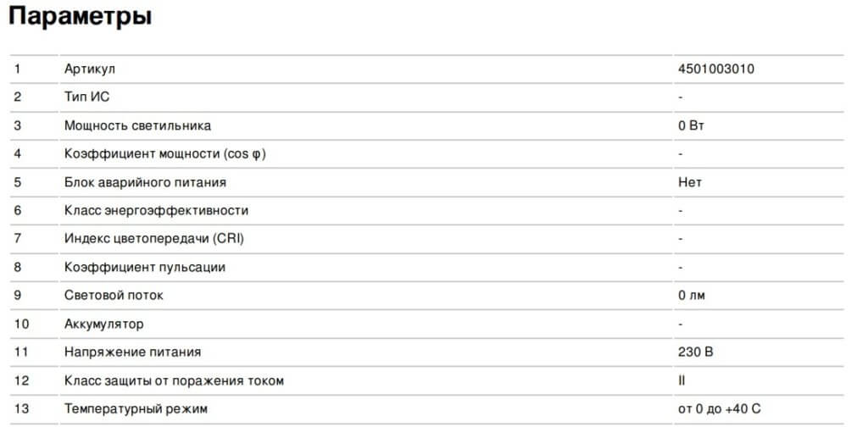The height and width of the screenshot is (427, 868).
Task: Select the Артикул row label
Action: 89,69
